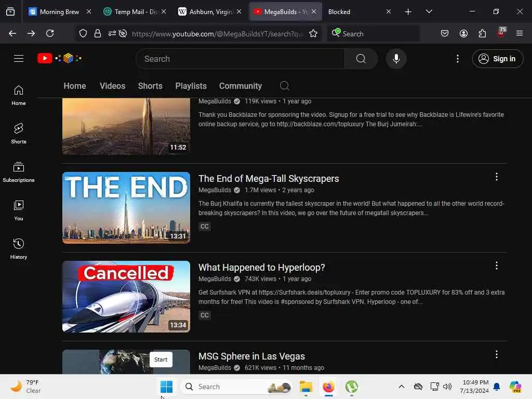Click the Firefox toolbar Search box
This screenshot has height=399, width=532.
tap(373, 34)
